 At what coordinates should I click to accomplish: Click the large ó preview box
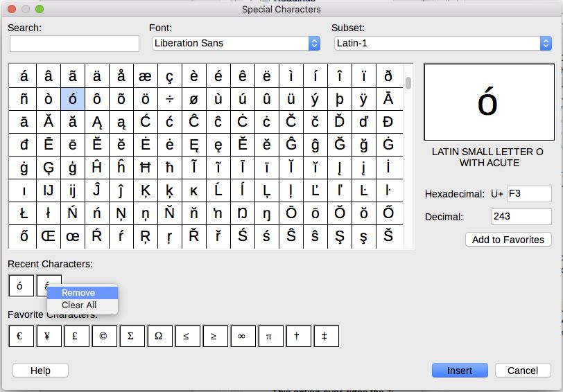pos(489,103)
